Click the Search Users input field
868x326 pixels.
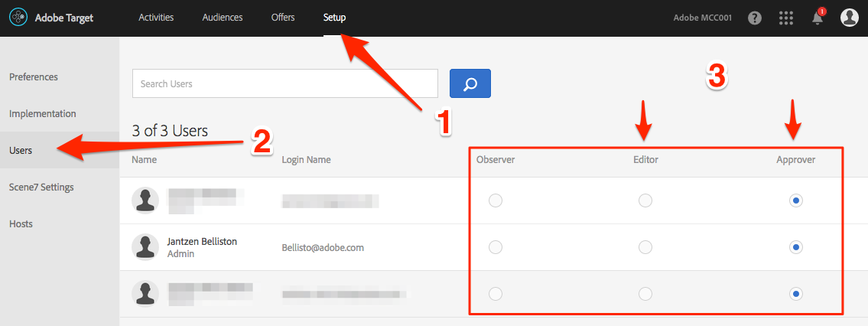click(x=285, y=83)
